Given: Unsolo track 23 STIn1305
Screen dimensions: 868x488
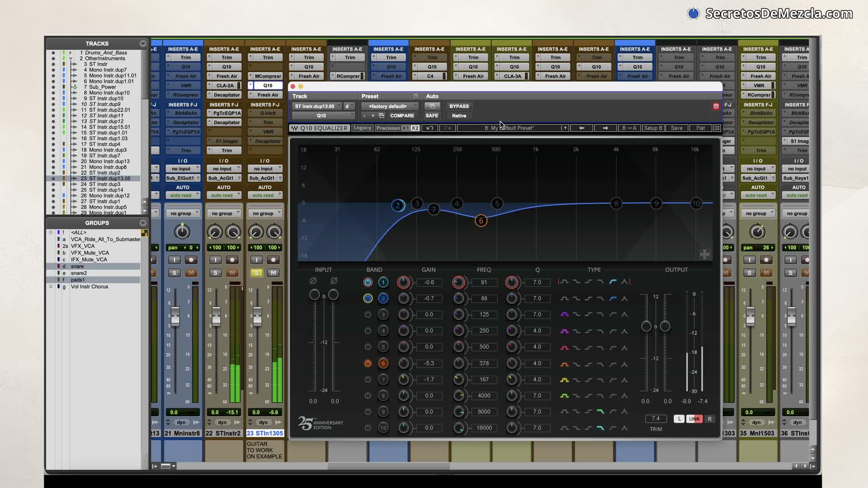Looking at the screenshot, I should pyautogui.click(x=256, y=272).
